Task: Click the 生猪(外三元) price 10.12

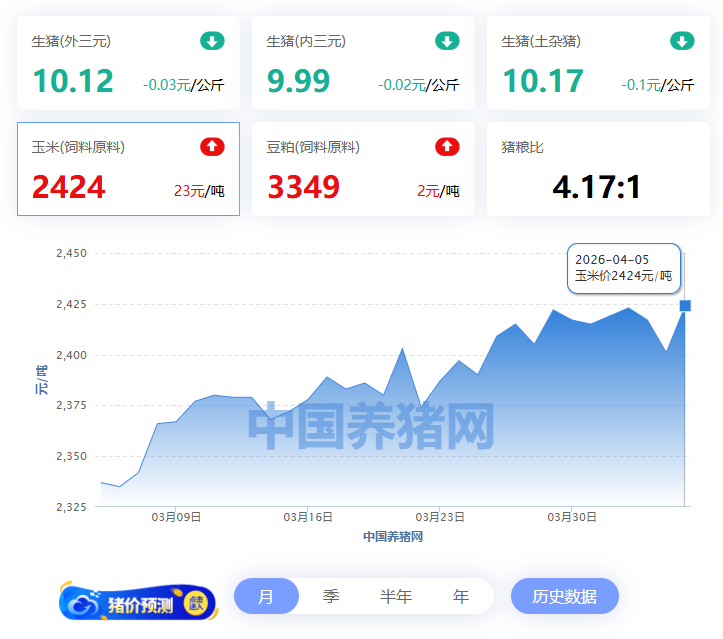Action: click(73, 81)
